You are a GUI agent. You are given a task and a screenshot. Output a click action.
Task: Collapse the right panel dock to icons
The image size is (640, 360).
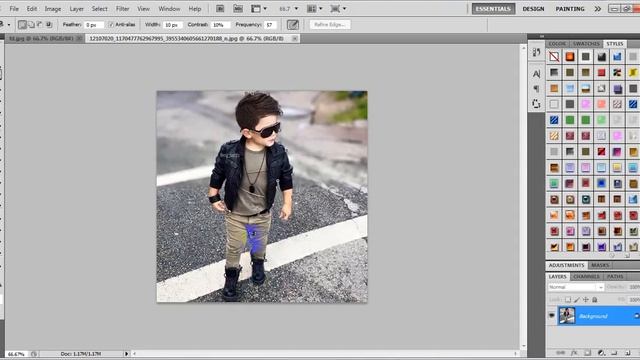542,36
